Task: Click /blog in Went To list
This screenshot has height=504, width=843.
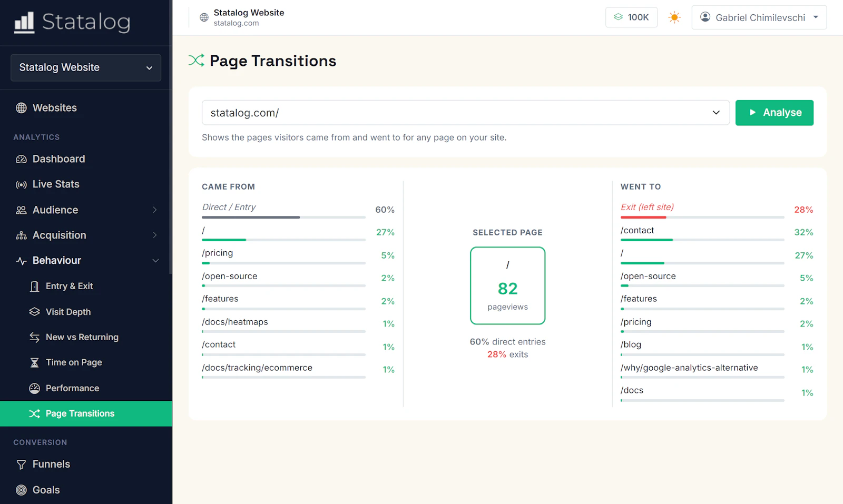Action: (631, 345)
